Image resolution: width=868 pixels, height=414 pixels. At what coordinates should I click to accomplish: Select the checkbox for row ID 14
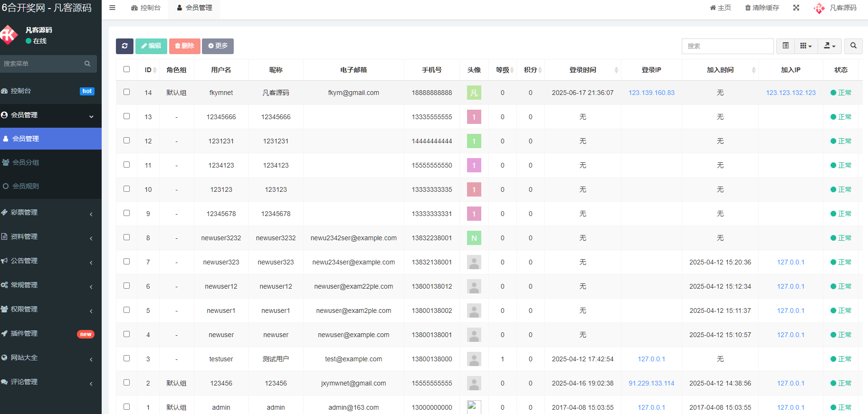[126, 92]
